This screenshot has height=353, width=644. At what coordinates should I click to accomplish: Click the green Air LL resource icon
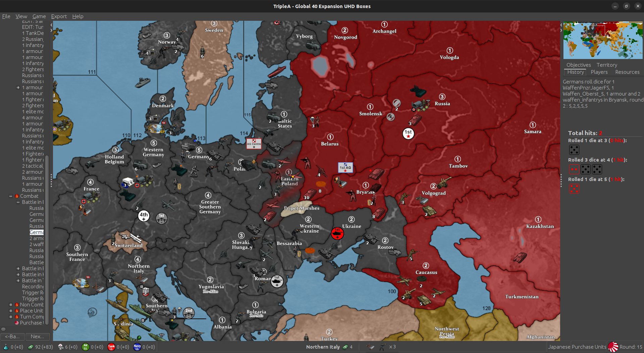pyautogui.click(x=86, y=347)
